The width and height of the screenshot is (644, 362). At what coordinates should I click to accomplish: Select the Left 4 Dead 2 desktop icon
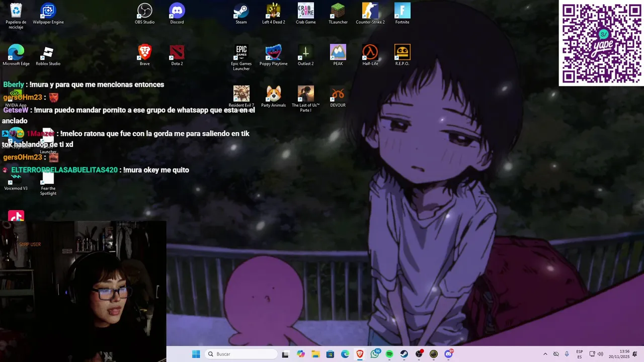pos(274,14)
